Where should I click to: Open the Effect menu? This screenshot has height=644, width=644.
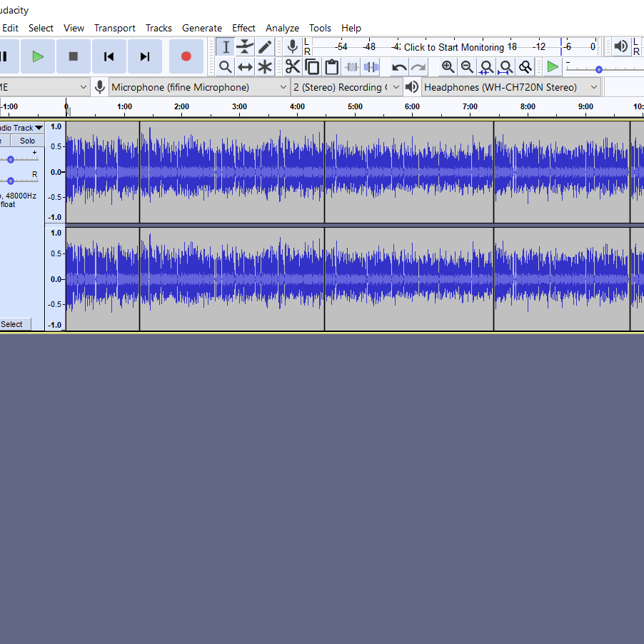(243, 28)
